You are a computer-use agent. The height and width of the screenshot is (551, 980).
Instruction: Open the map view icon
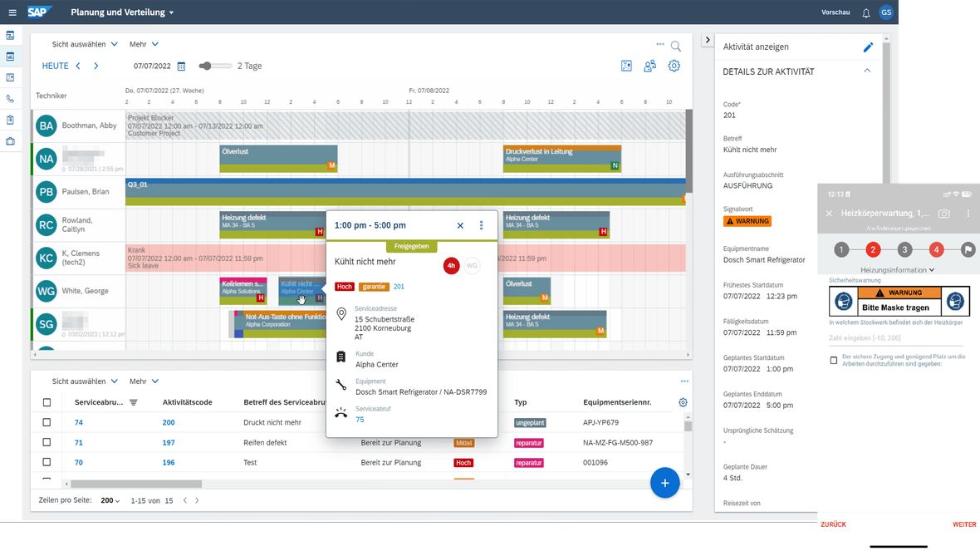coord(626,66)
